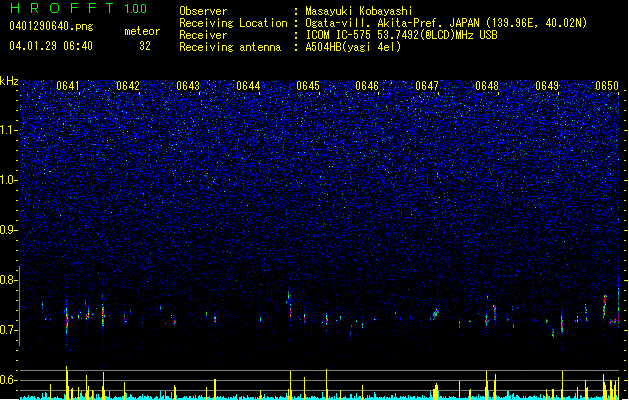Click the 0645 time marker
The image size is (629, 400).
click(x=308, y=86)
